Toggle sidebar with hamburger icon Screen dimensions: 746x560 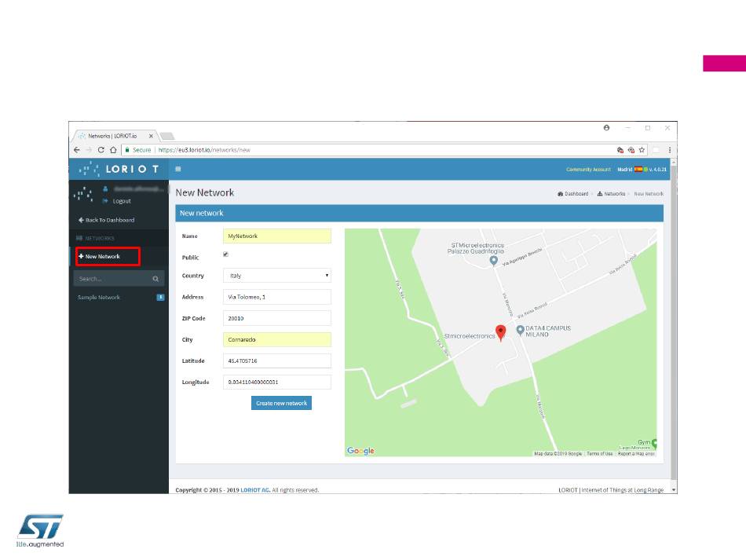(178, 169)
